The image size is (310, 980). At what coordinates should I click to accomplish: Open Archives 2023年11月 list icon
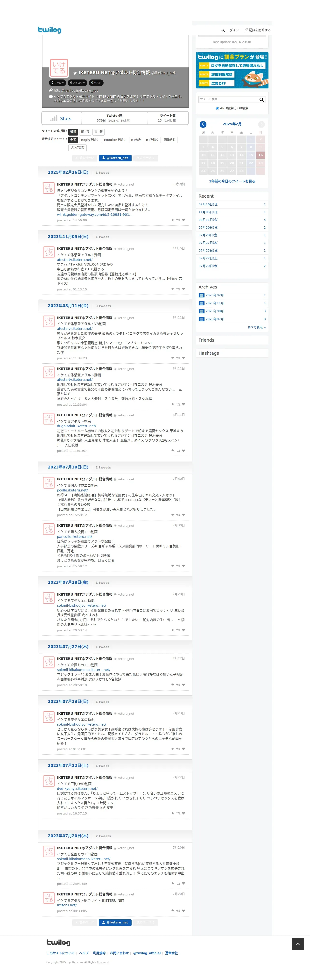[202, 303]
